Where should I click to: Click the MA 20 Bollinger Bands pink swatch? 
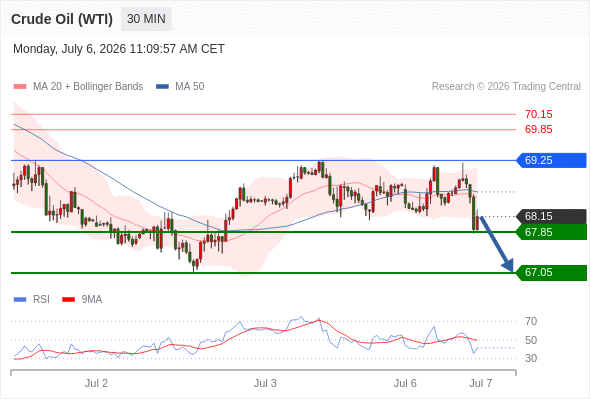click(x=20, y=87)
